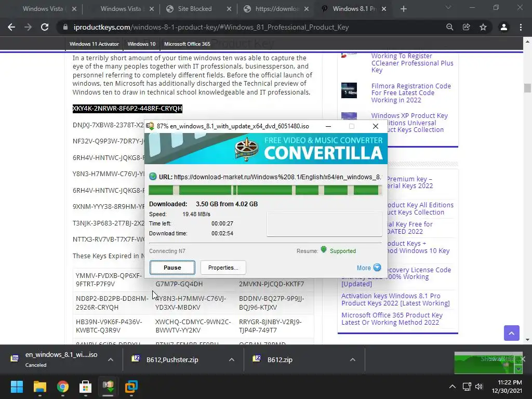Image resolution: width=532 pixels, height=399 pixels.
Task: Expand options for B612.zip download
Action: pyautogui.click(x=353, y=360)
